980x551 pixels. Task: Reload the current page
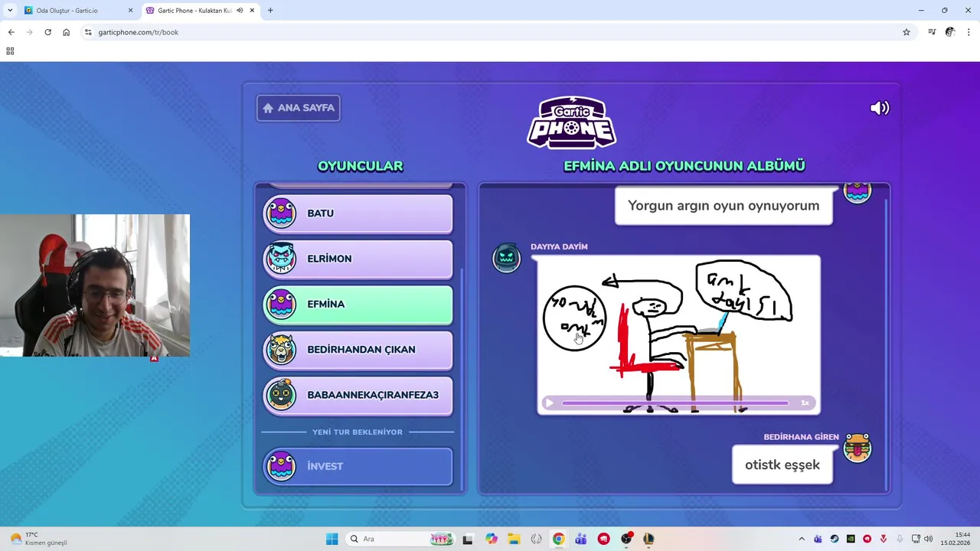(47, 32)
